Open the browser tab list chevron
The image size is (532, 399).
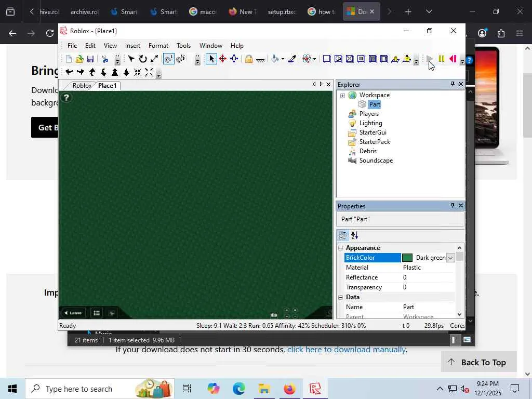pyautogui.click(x=429, y=11)
